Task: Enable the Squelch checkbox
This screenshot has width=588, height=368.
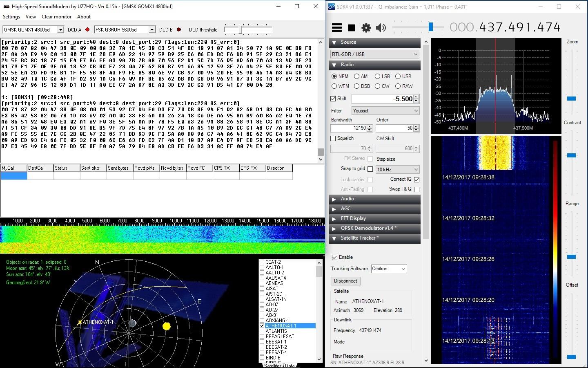Action: point(333,139)
